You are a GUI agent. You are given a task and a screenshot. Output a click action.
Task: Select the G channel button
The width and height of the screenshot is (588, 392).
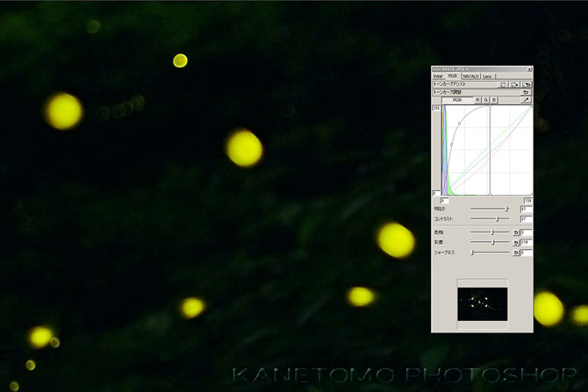pyautogui.click(x=486, y=100)
